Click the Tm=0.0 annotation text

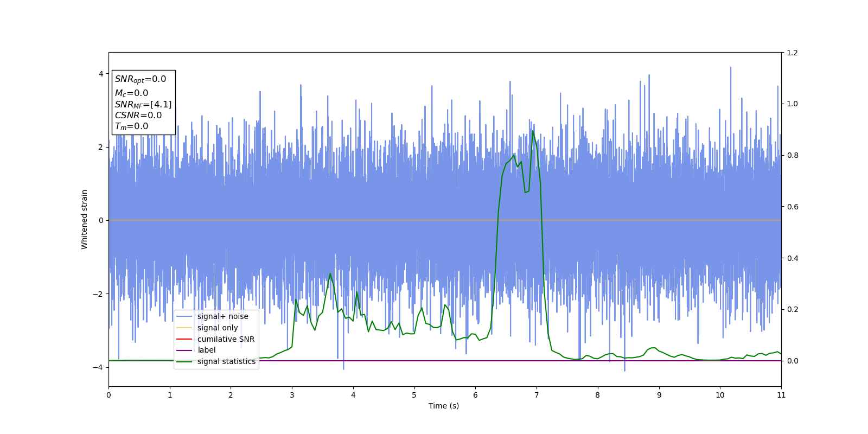click(131, 126)
